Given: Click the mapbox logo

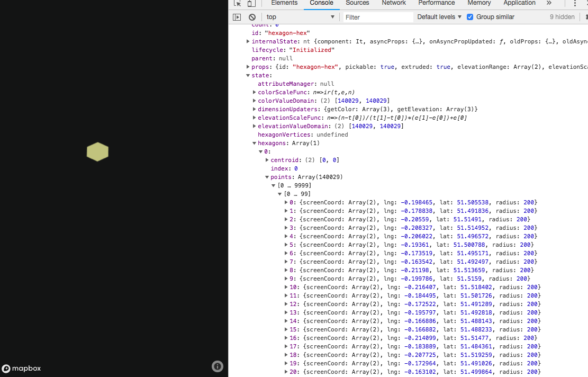Looking at the screenshot, I should click(x=21, y=369).
